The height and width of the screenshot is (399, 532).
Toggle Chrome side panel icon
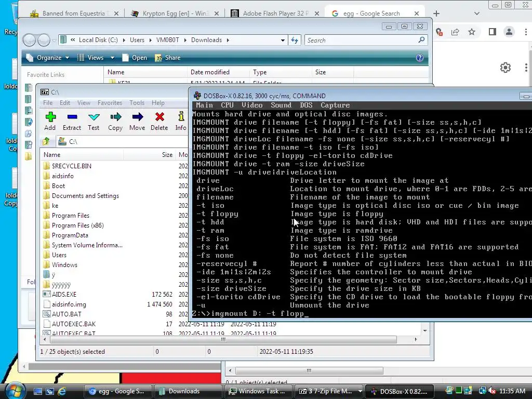[x=493, y=32]
